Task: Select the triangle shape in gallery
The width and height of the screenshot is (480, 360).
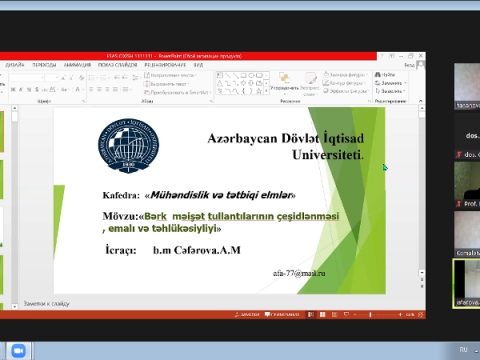Action: tap(220, 83)
